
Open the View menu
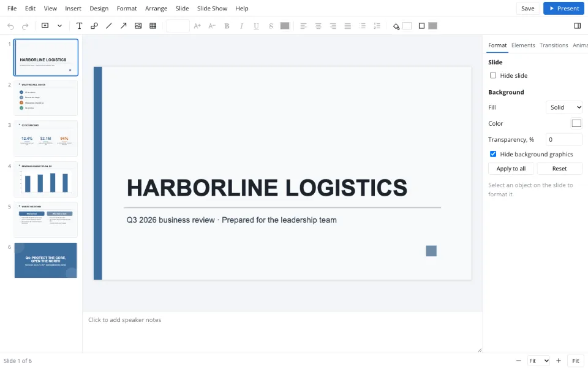(x=50, y=8)
